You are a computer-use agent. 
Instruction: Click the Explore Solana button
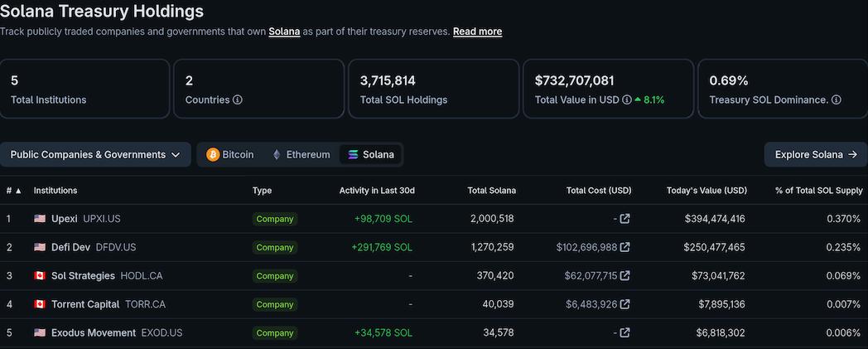click(x=815, y=154)
